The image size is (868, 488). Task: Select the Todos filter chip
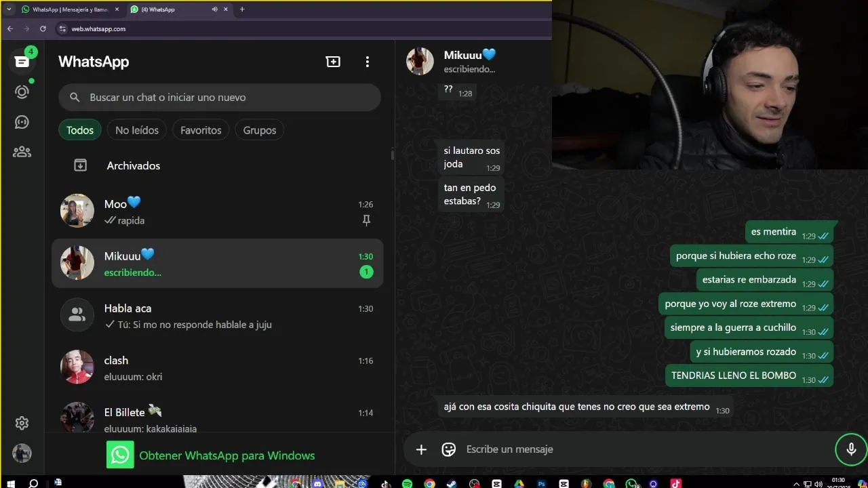[80, 130]
